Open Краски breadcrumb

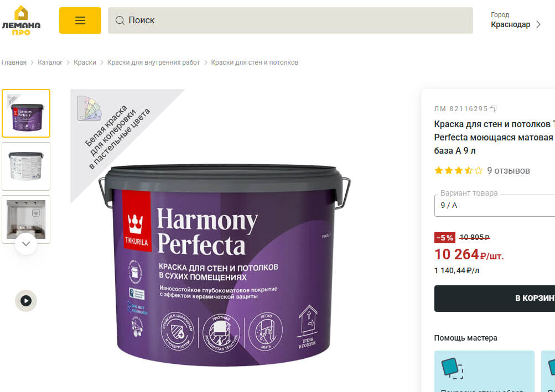pos(85,62)
